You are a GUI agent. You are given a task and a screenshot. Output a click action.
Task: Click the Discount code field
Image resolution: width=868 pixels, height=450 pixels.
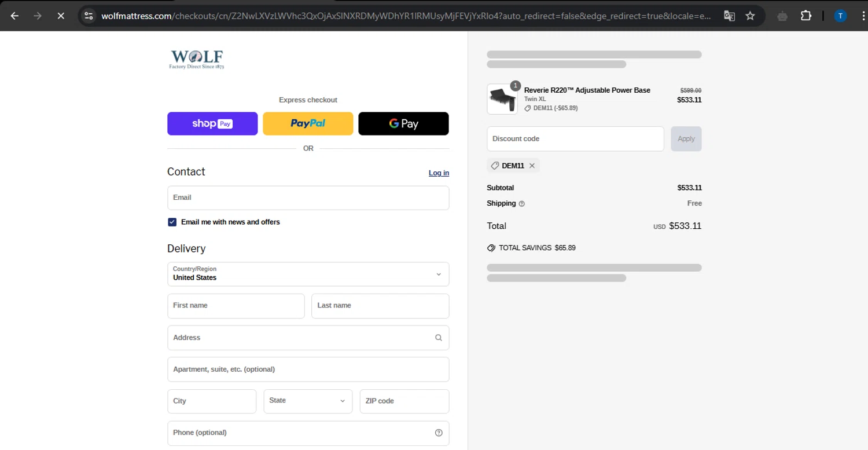coord(575,139)
